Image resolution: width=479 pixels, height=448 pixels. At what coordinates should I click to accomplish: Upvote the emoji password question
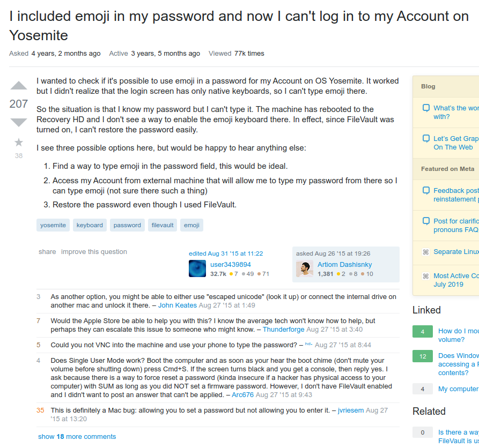point(19,86)
